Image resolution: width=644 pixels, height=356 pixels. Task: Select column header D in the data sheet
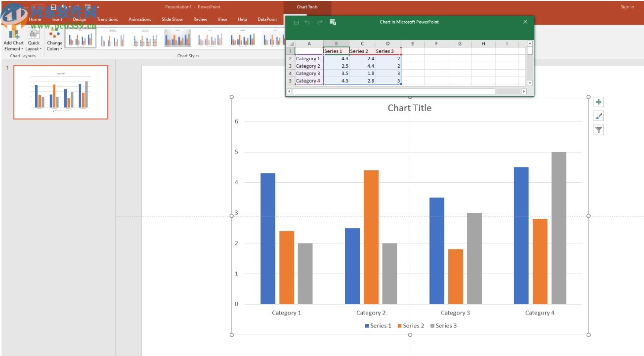click(387, 43)
